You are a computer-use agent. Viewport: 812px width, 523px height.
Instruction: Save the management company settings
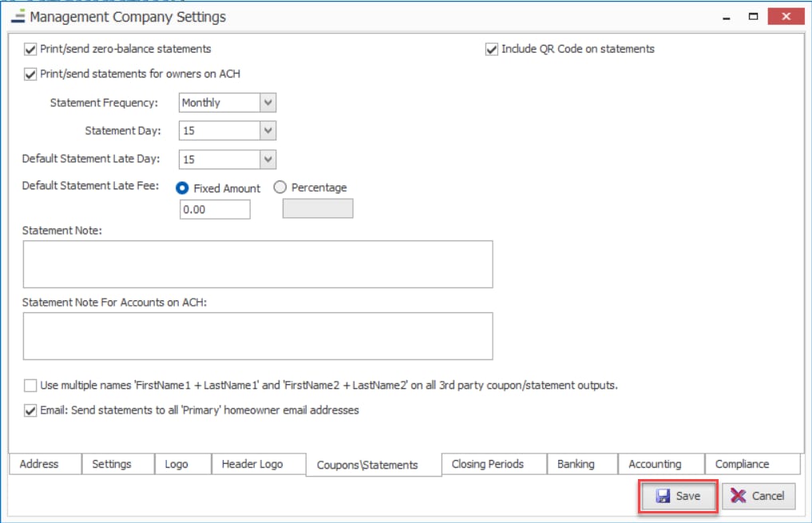tap(678, 496)
